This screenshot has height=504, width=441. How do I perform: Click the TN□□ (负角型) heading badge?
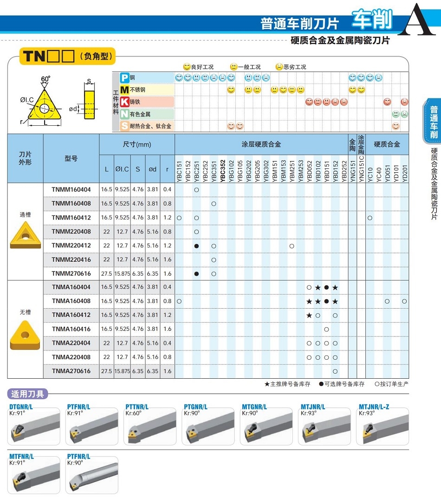click(x=67, y=57)
